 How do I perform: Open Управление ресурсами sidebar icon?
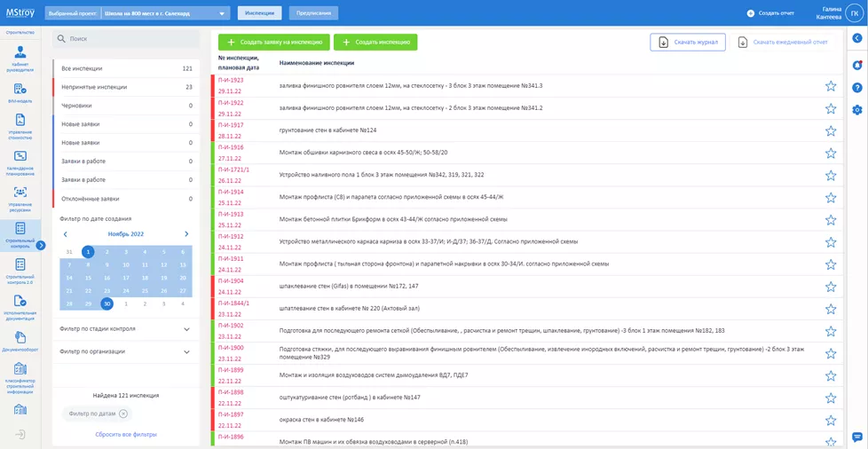(20, 197)
